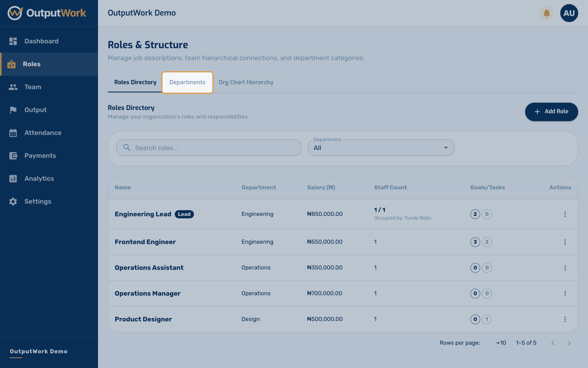This screenshot has width=588, height=368.
Task: Click the ₦850,000.00 salary cell
Action: [x=325, y=214]
